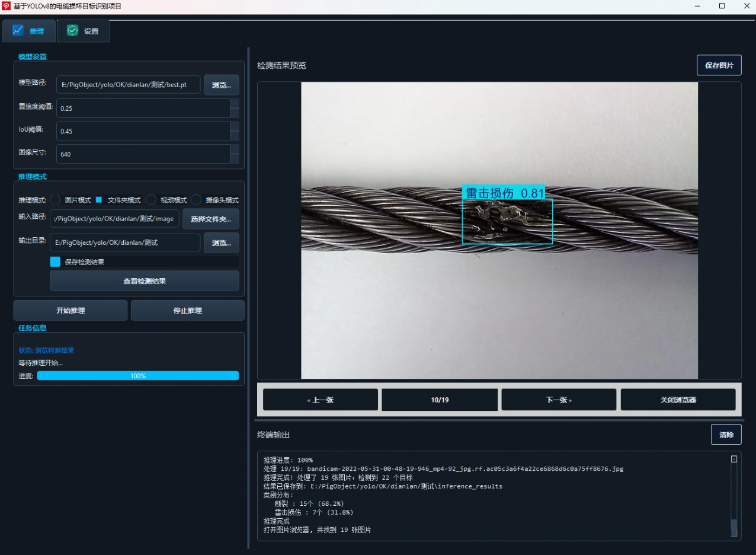Click the small box icon atop terminal scrollbar

[x=734, y=459]
